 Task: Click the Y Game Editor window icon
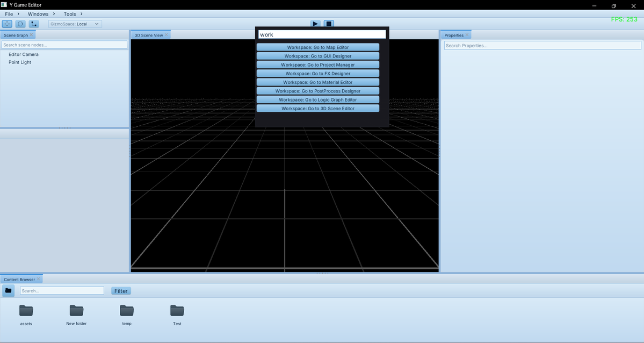tap(4, 4)
